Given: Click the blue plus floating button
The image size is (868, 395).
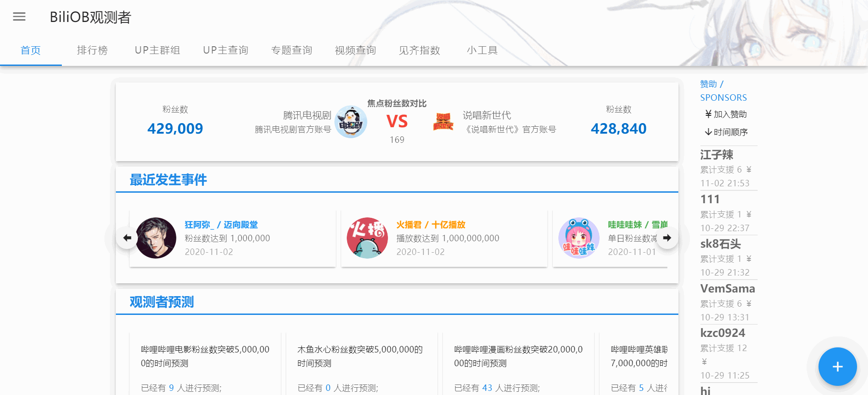Looking at the screenshot, I should pyautogui.click(x=837, y=367).
